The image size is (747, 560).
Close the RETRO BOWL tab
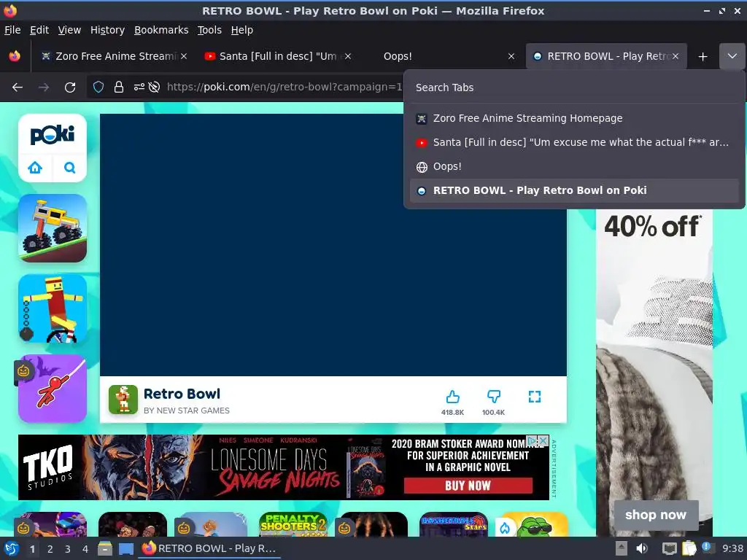(x=676, y=56)
